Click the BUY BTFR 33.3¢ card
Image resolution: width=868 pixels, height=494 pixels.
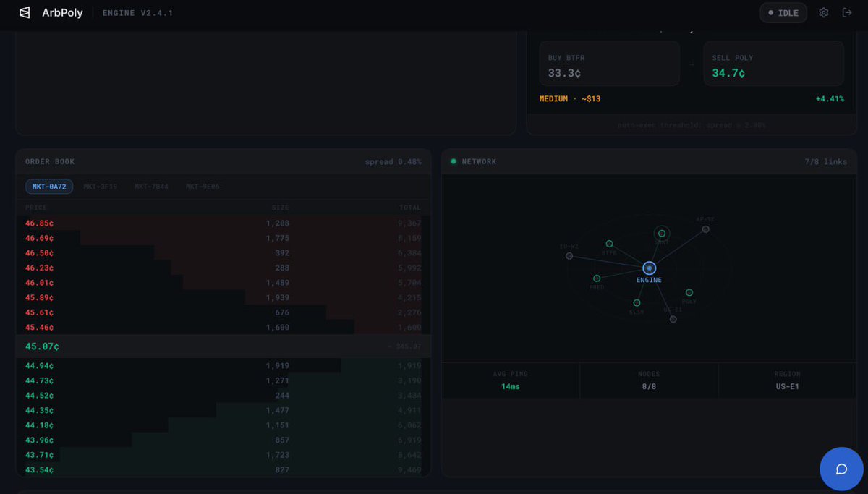tap(609, 64)
